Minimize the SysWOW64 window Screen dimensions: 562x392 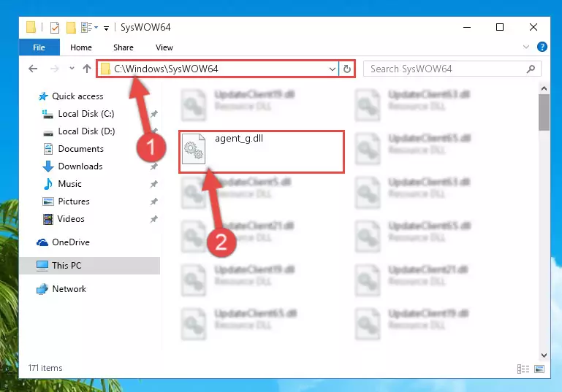(x=467, y=27)
